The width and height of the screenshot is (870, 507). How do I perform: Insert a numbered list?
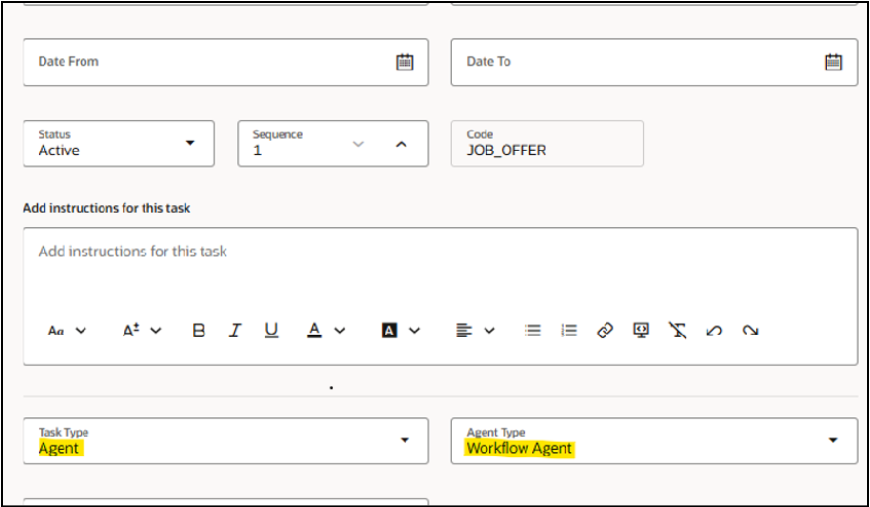point(569,331)
